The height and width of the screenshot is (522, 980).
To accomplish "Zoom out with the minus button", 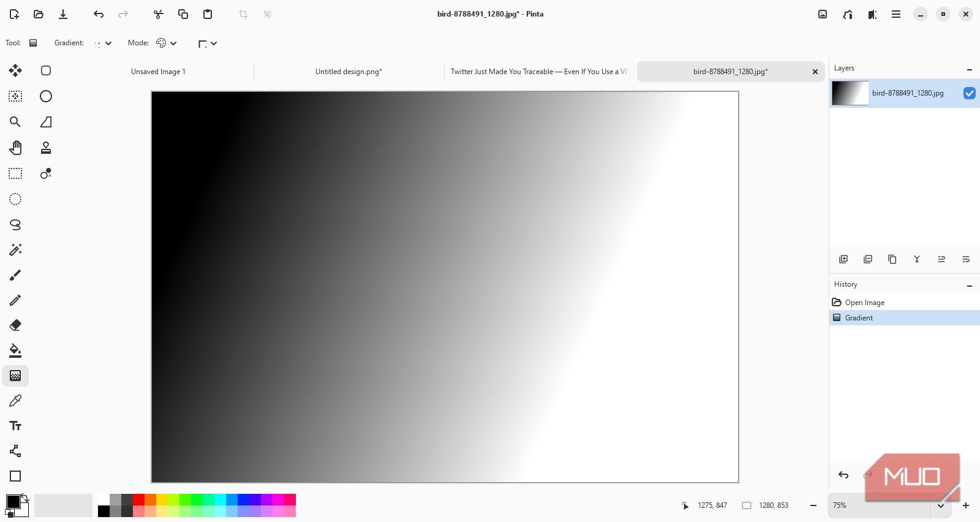I will click(813, 505).
